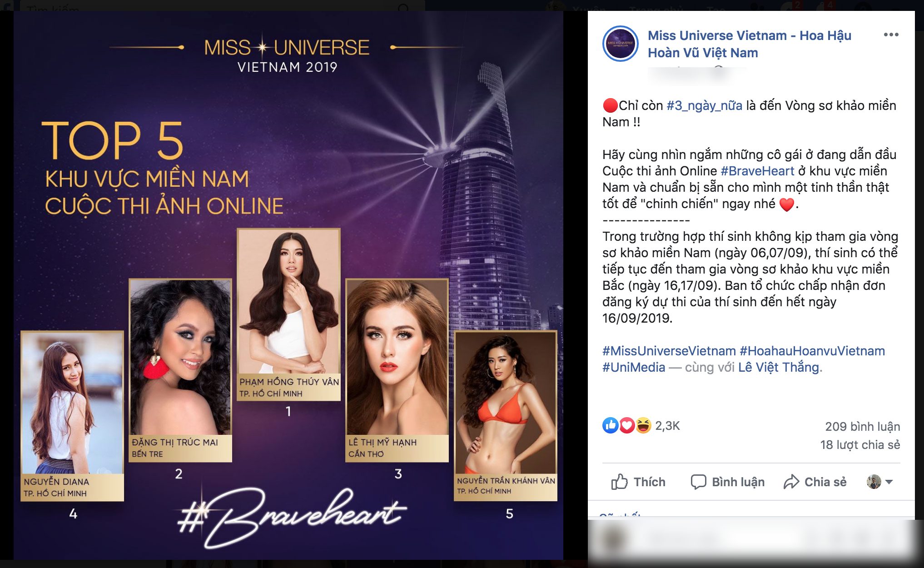The height and width of the screenshot is (568, 924).
Task: Open the #UniMedia hashtag link
Action: click(x=634, y=367)
